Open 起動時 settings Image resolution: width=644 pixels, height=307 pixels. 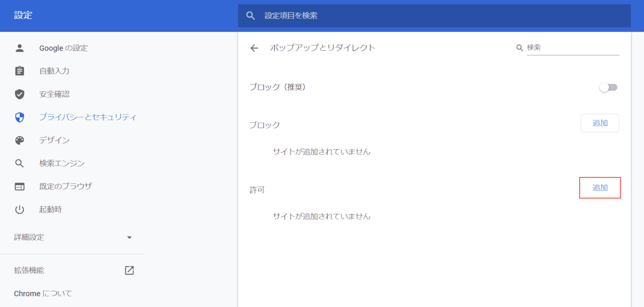[50, 209]
